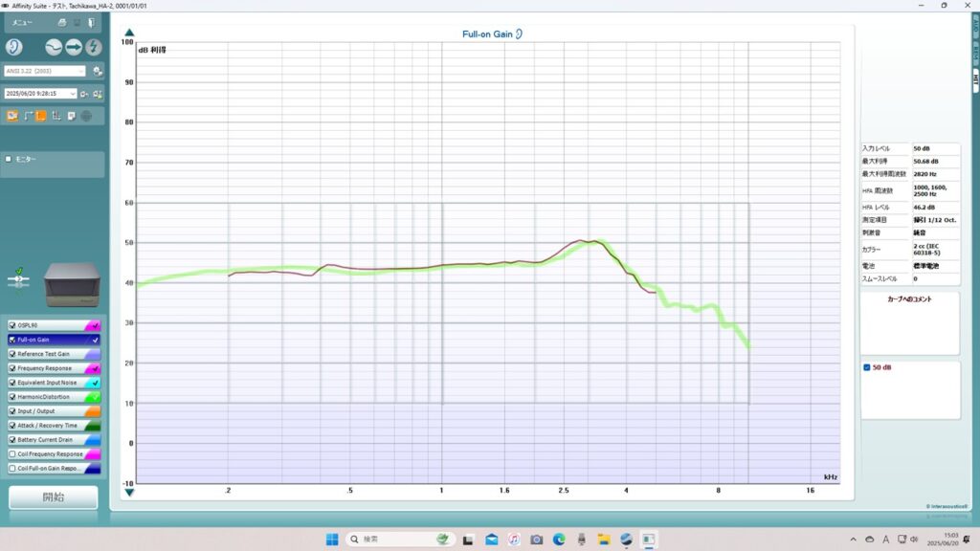Click the exit door icon
The height and width of the screenshot is (551, 980).
(x=91, y=23)
